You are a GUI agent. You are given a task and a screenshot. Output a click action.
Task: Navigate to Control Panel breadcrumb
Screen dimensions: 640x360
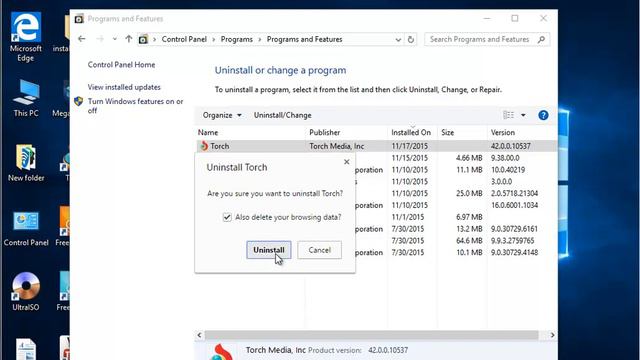[184, 39]
